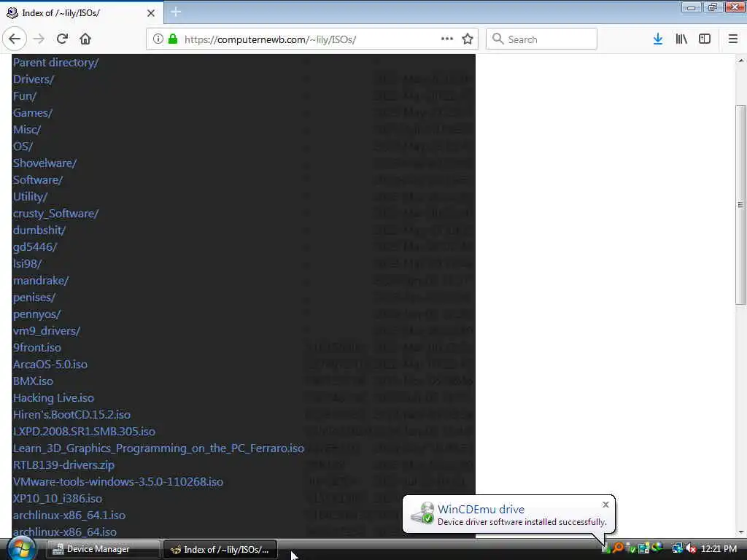
Task: Open the mandrake/ folder link
Action: click(x=41, y=281)
